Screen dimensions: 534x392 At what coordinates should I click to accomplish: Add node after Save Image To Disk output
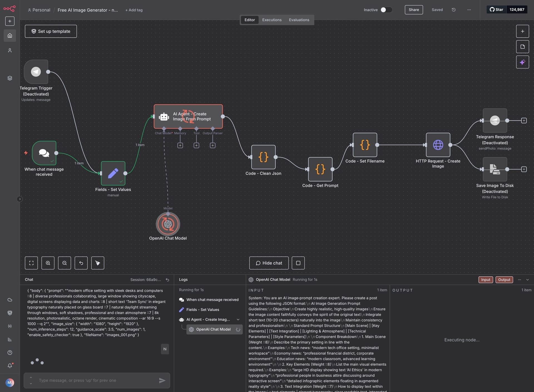(524, 169)
